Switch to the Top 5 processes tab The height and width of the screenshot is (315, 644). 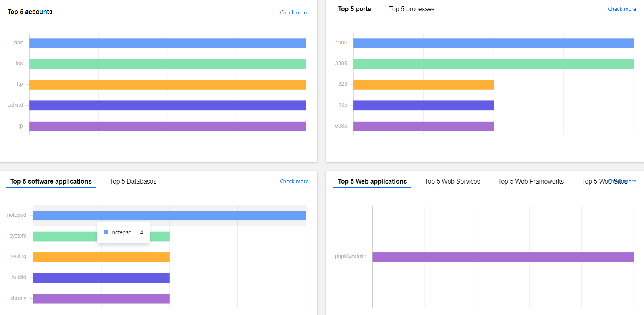pos(412,9)
